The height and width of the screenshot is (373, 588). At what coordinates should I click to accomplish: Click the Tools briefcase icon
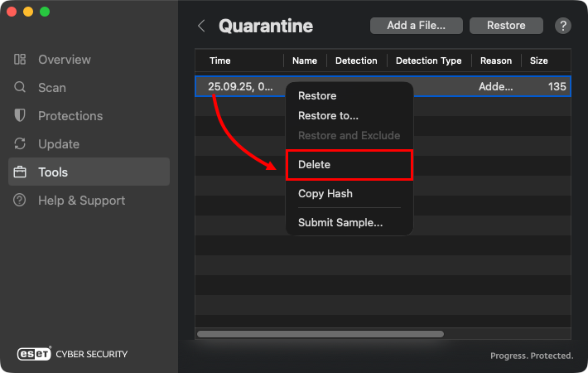coord(21,172)
